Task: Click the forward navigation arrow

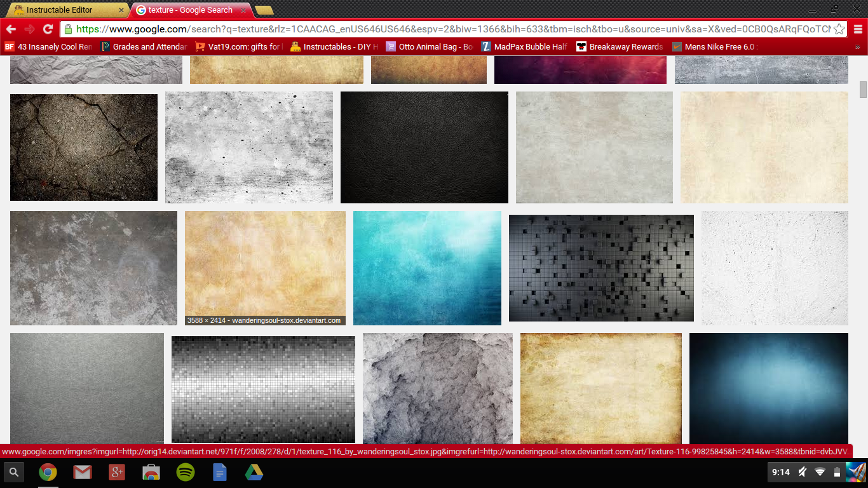Action: pos(29,29)
